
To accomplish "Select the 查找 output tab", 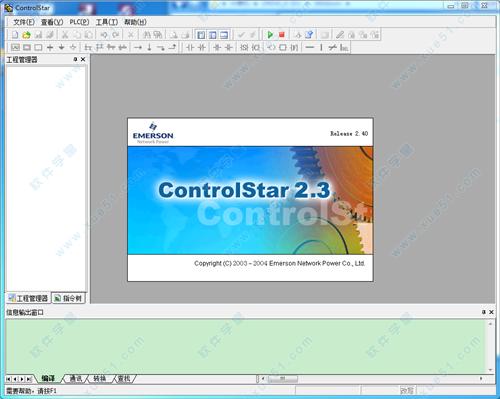I will pyautogui.click(x=124, y=379).
